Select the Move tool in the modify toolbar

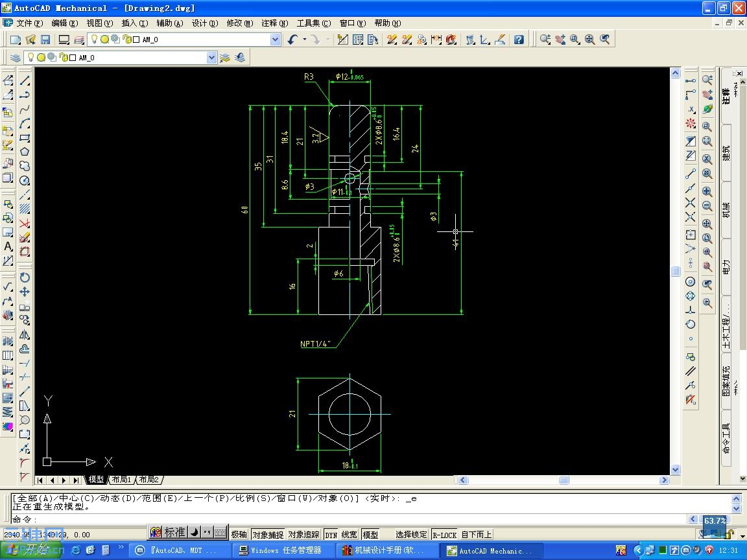tap(25, 292)
